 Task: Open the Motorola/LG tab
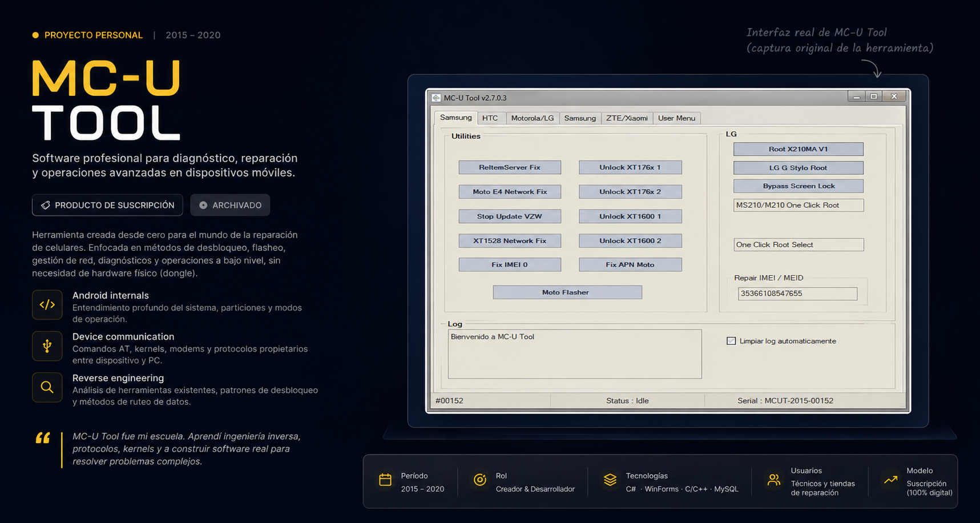(x=533, y=118)
